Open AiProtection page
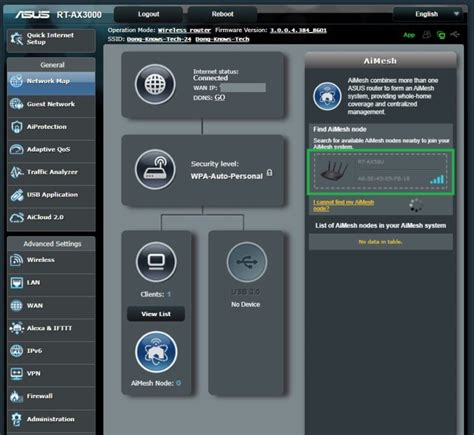This screenshot has height=435, width=474. click(51, 128)
